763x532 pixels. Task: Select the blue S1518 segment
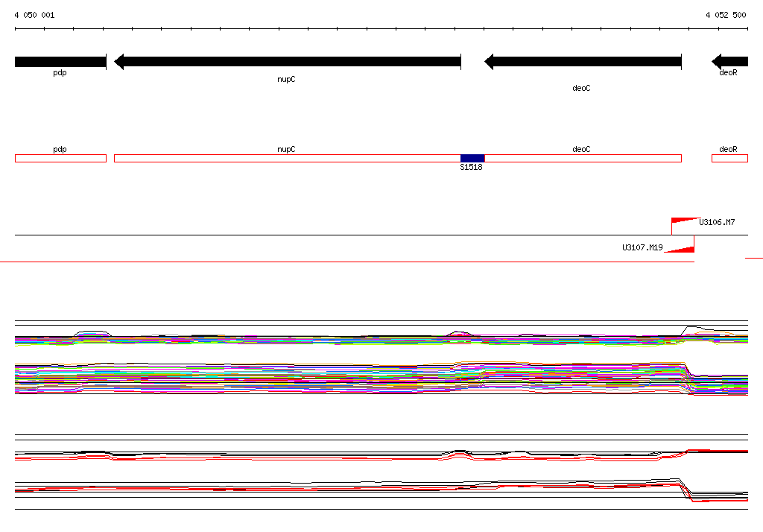point(472,158)
